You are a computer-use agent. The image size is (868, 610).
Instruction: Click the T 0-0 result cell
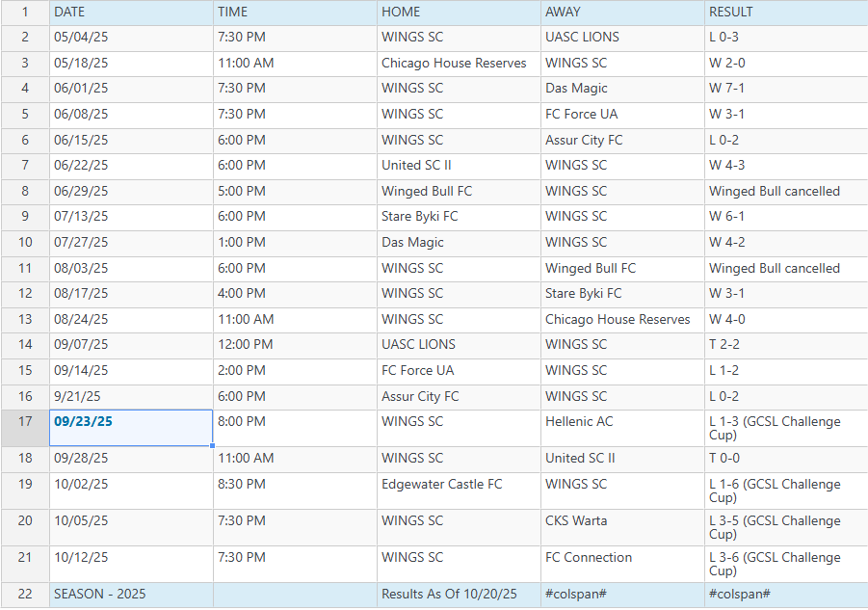tap(785, 459)
